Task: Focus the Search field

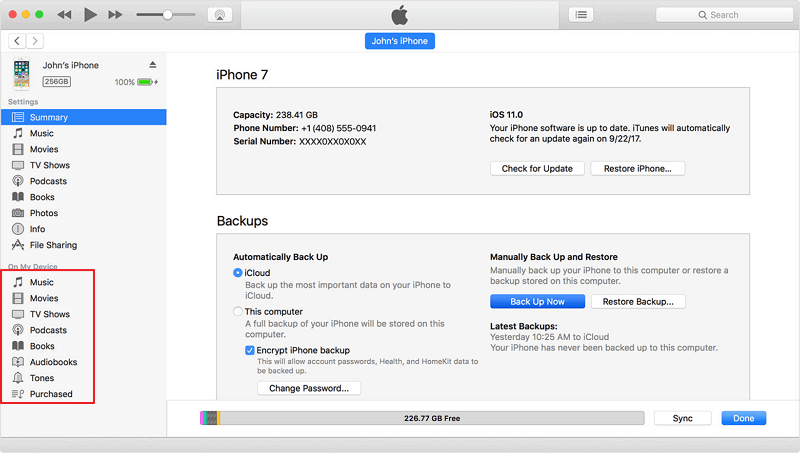Action: (724, 15)
